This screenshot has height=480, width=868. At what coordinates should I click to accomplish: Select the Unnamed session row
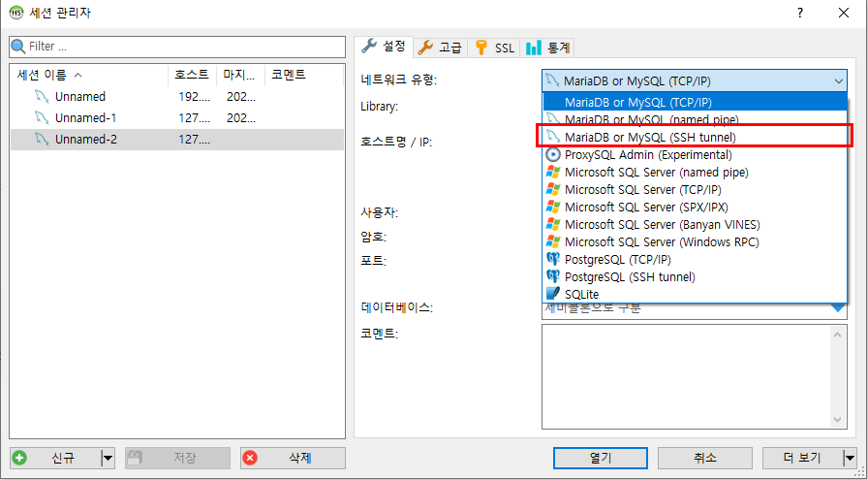pyautogui.click(x=177, y=96)
